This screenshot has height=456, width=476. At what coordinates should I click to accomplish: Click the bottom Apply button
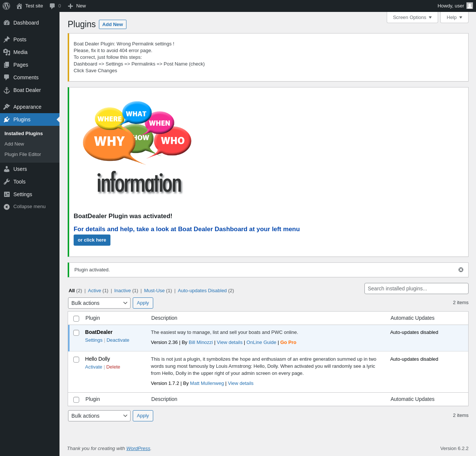tap(143, 416)
